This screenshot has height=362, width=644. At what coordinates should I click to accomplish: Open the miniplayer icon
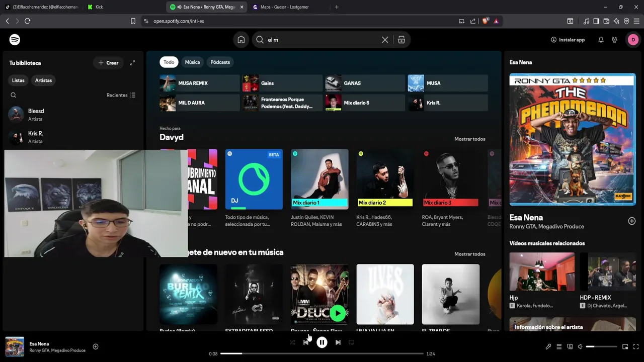pyautogui.click(x=625, y=346)
